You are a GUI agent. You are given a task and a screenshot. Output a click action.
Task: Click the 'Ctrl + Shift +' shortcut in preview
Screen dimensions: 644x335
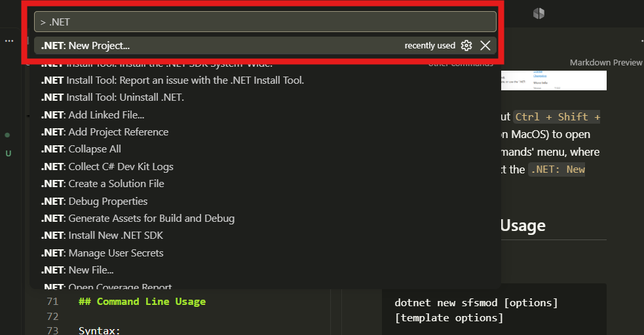(558, 117)
